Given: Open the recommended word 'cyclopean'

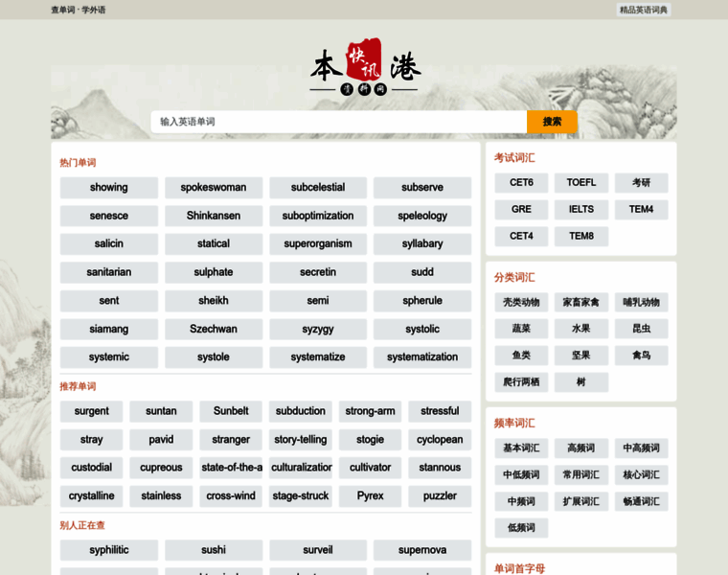Looking at the screenshot, I should [440, 440].
